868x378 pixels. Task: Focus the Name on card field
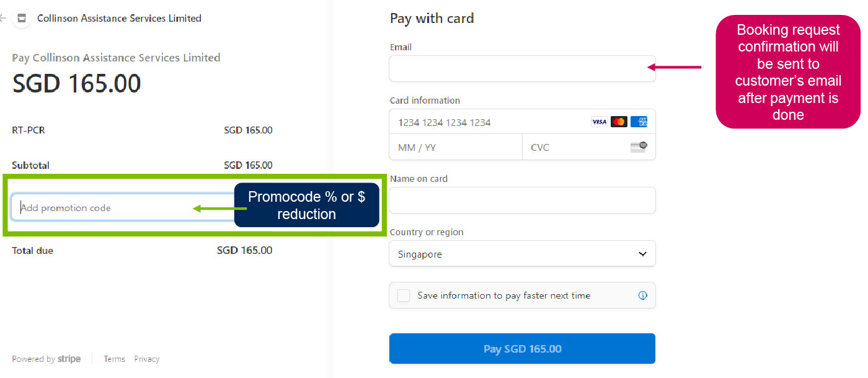tap(522, 200)
